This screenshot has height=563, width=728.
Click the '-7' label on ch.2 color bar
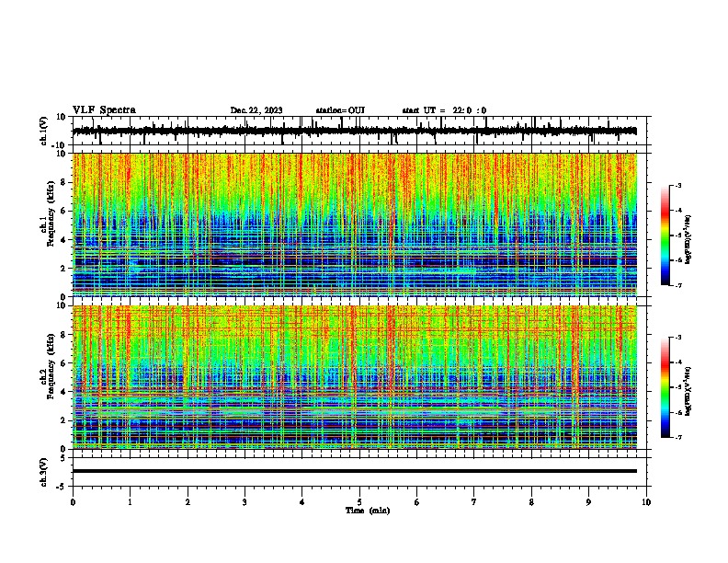(x=677, y=437)
